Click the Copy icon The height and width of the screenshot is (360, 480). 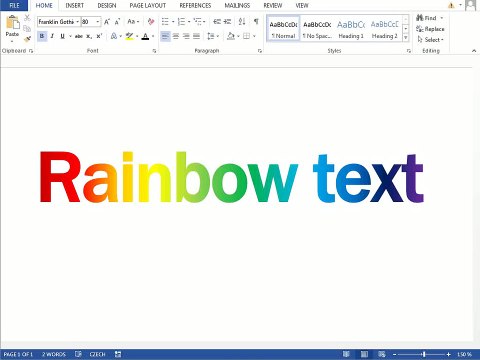pyautogui.click(x=27, y=29)
